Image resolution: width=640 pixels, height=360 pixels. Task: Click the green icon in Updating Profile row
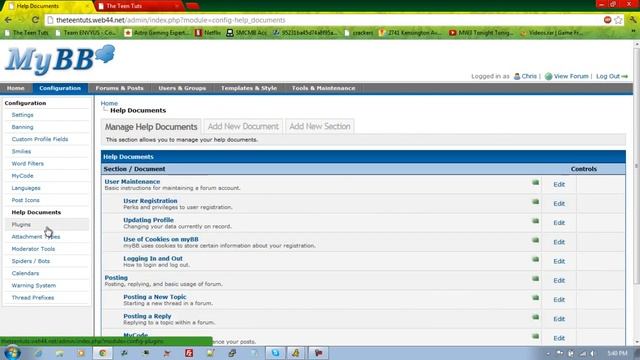(536, 221)
